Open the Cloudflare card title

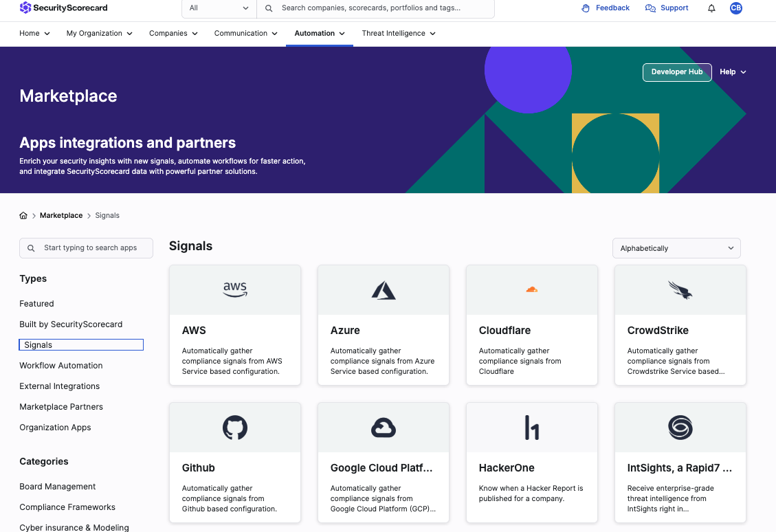point(505,330)
